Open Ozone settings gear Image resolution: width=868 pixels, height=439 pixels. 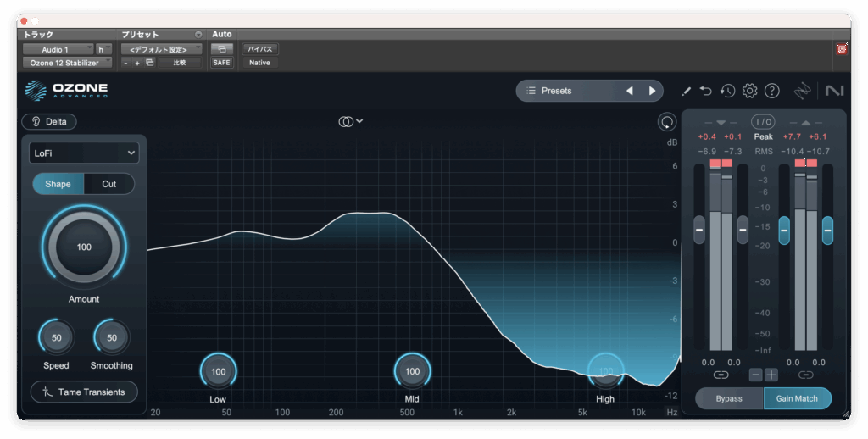tap(749, 91)
